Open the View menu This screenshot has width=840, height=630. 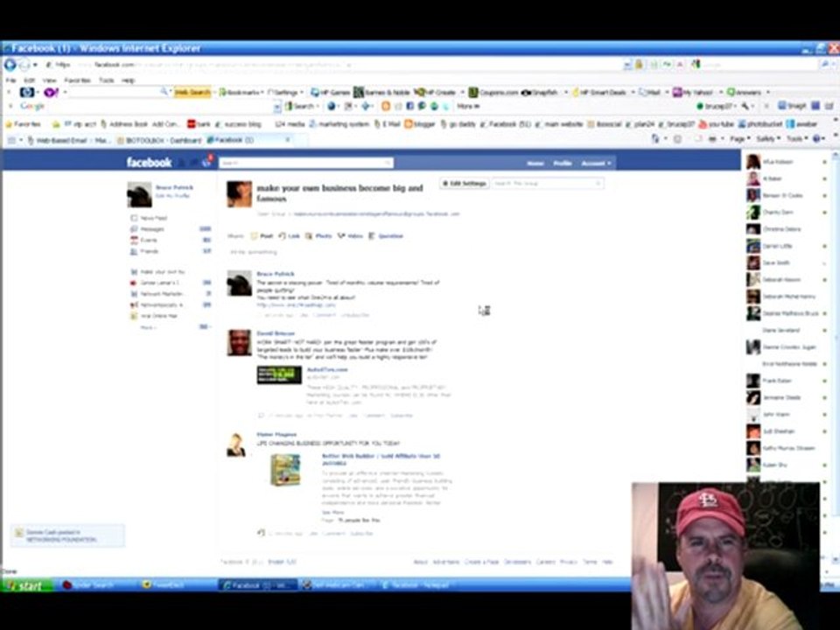49,80
